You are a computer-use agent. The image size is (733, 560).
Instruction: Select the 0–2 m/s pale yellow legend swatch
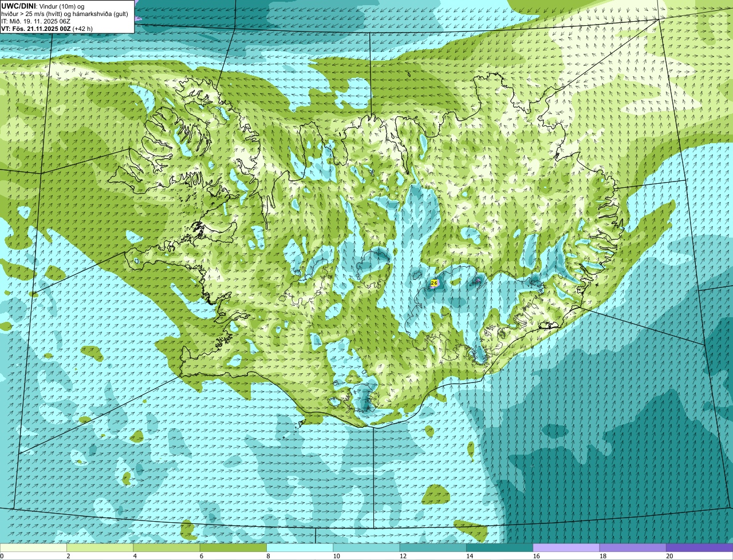pos(33,547)
